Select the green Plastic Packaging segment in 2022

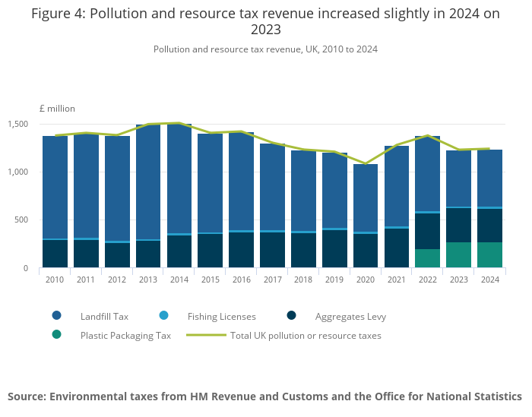click(x=427, y=258)
